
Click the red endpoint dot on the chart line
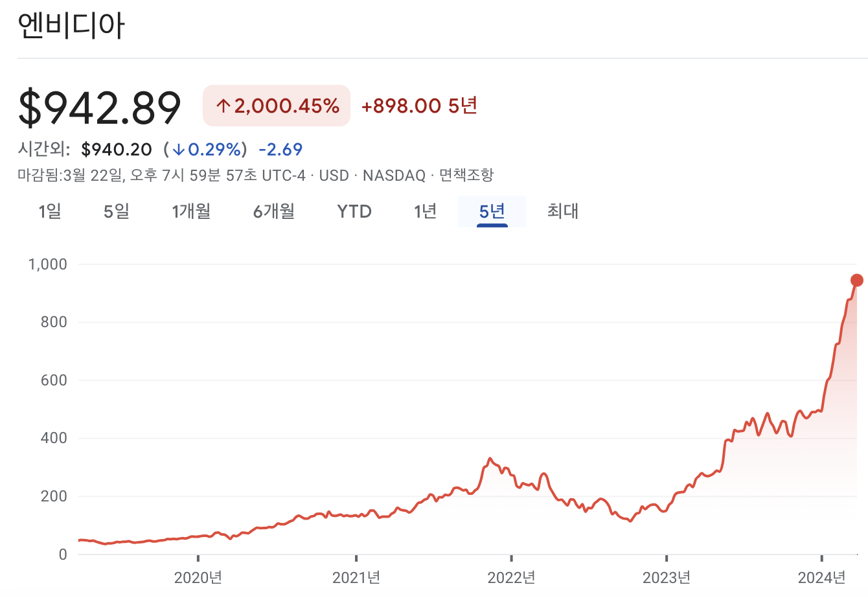(858, 279)
